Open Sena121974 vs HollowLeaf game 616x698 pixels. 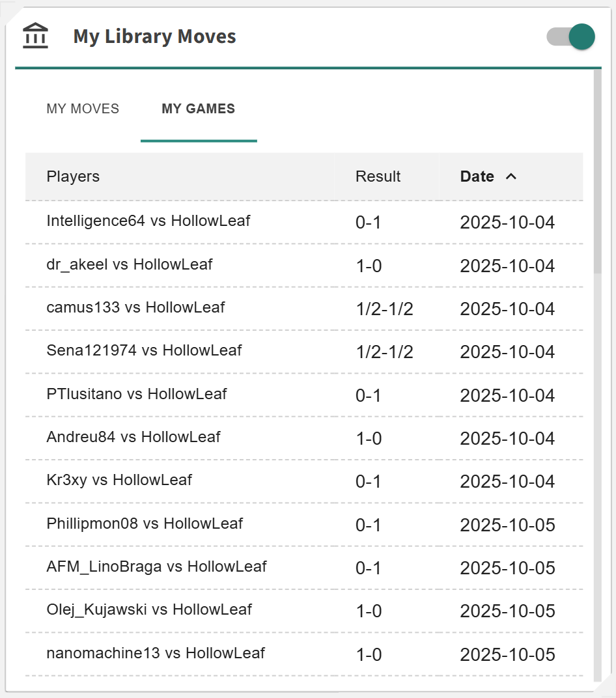click(144, 350)
